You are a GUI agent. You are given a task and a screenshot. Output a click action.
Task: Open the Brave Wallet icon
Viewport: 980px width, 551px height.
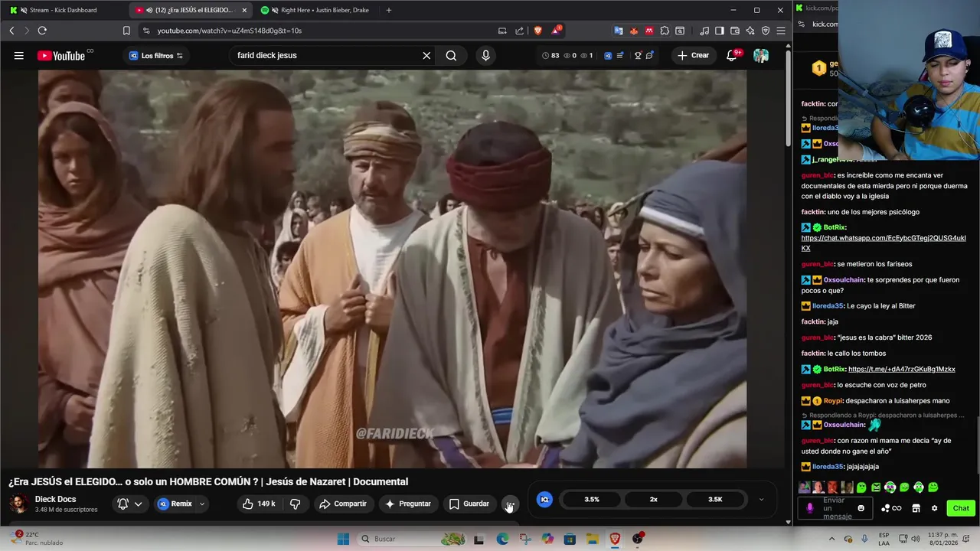click(735, 31)
